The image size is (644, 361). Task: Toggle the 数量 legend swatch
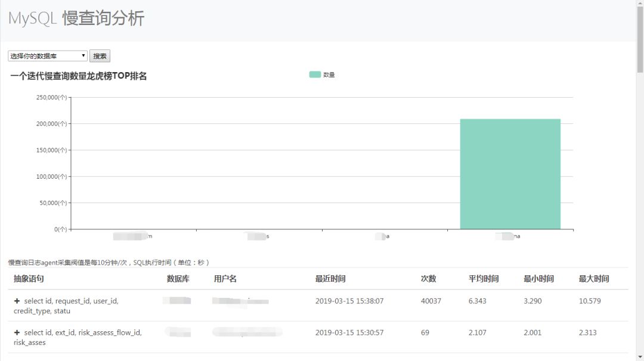[315, 74]
